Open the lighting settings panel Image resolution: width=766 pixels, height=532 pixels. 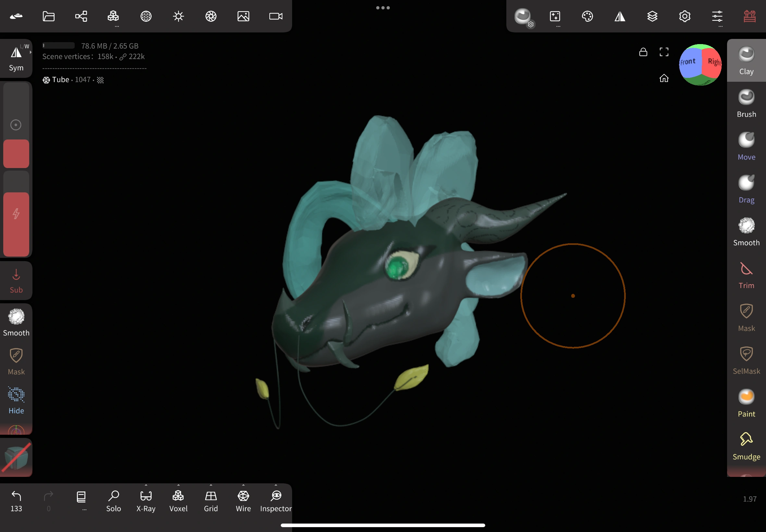point(178,16)
